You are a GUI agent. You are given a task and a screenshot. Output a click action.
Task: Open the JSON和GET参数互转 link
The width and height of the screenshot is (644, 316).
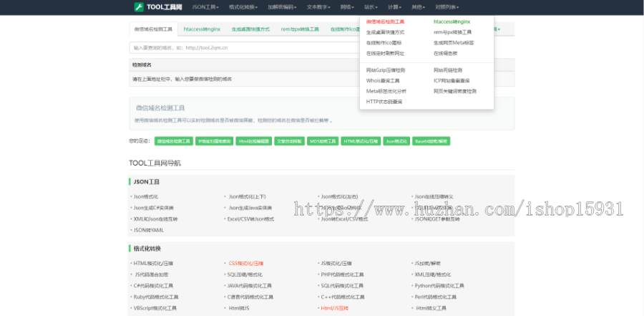point(437,219)
